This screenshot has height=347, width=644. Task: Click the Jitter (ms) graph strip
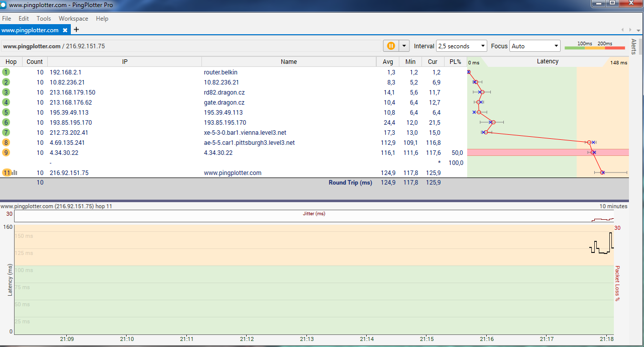click(x=314, y=216)
